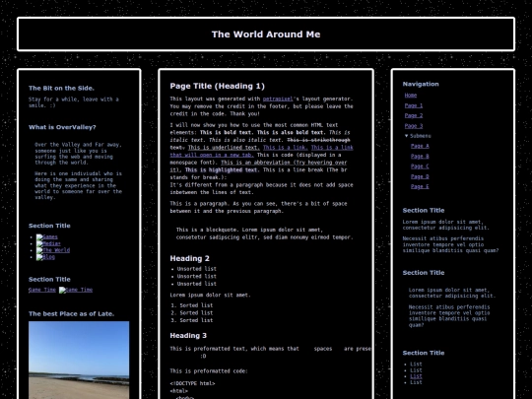Click the broken image icon beside Games
This screenshot has width=532, height=399.
coord(39,237)
